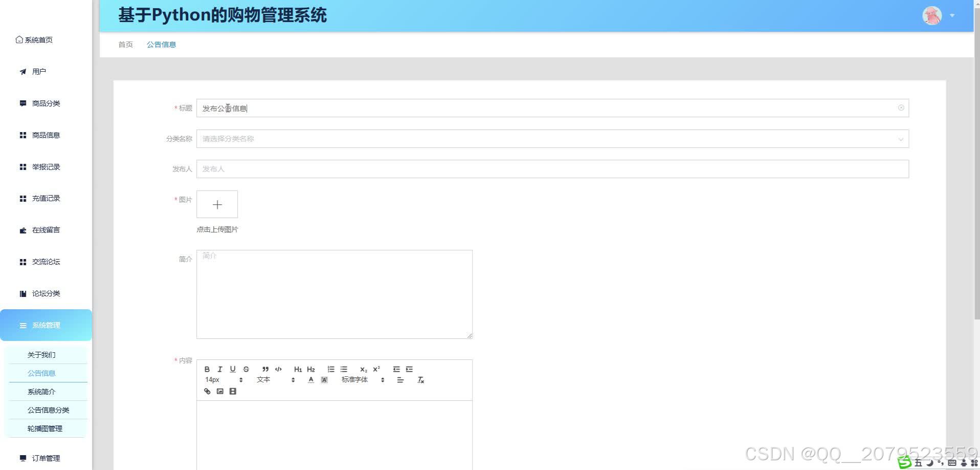
Task: Insert a video in the editor
Action: click(233, 391)
